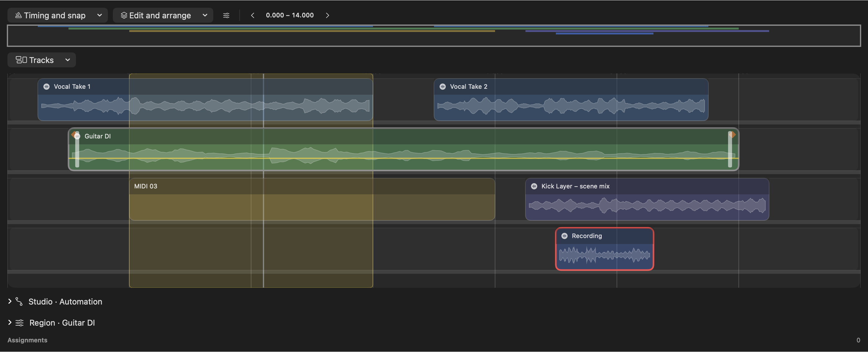The width and height of the screenshot is (868, 352).
Task: Click the Vocal Take 2 audio icon
Action: (x=442, y=87)
